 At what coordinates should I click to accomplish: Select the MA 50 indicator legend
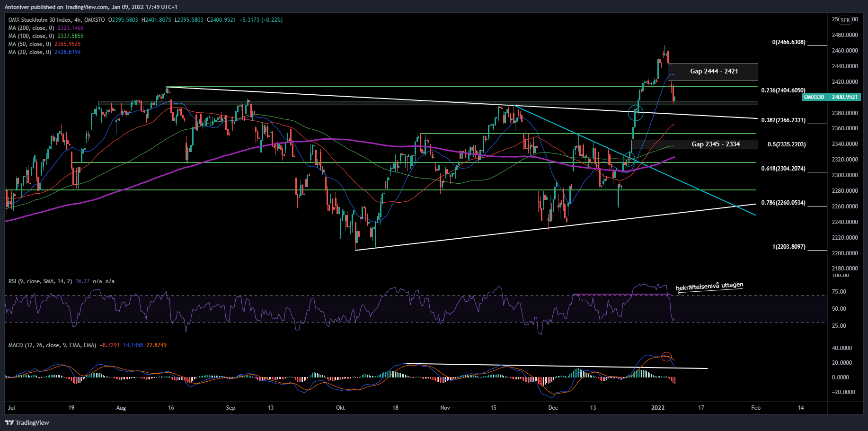tap(30, 44)
